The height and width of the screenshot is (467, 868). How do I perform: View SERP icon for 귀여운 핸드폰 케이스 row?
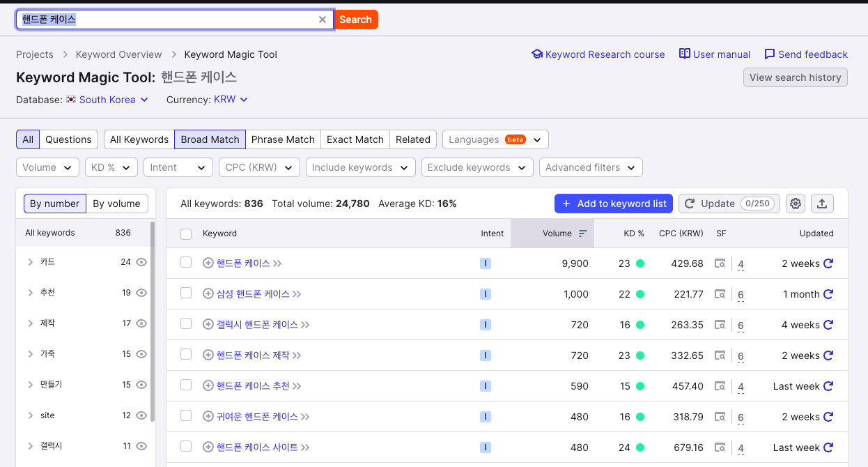point(720,417)
